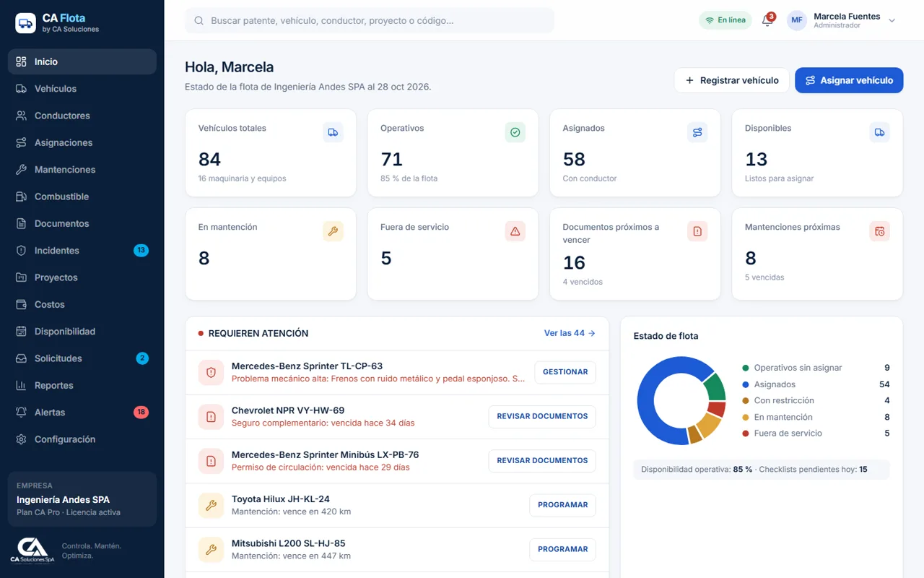
Task: Click the wrench icon on En mantención card
Action: click(333, 231)
